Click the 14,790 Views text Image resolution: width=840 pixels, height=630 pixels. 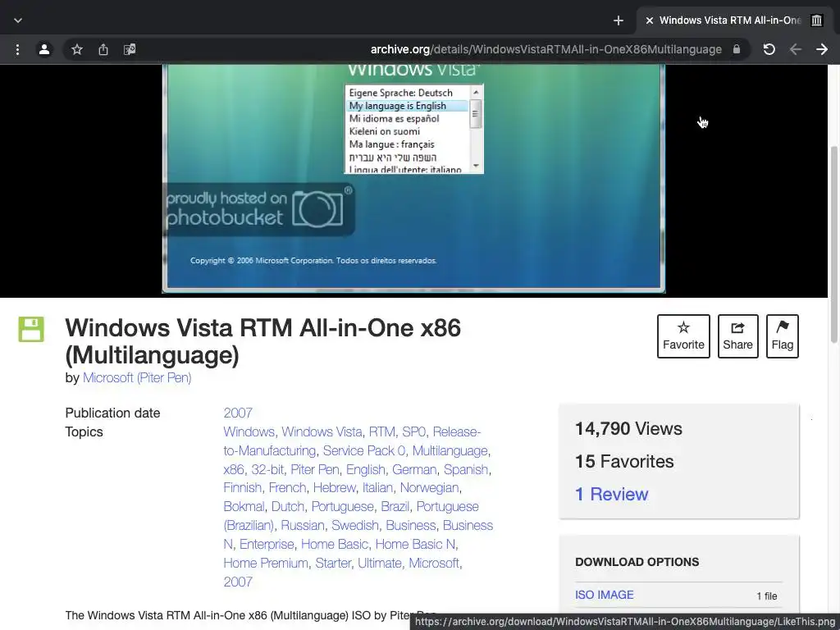click(x=628, y=428)
